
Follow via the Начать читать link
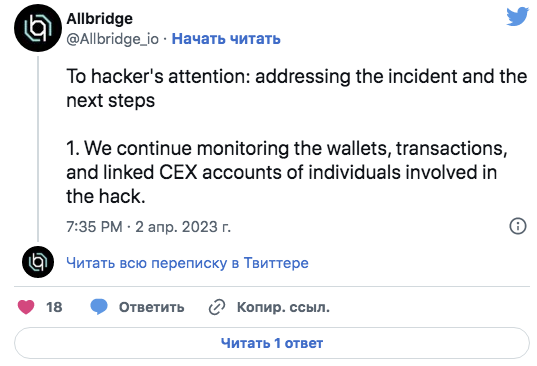[x=226, y=39]
